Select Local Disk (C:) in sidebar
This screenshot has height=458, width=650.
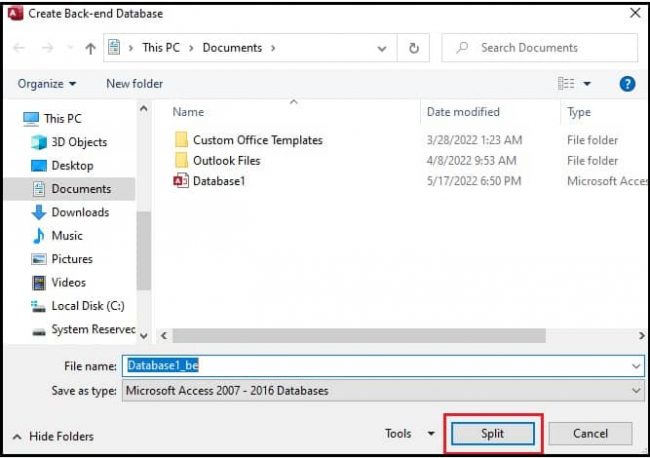pos(88,306)
